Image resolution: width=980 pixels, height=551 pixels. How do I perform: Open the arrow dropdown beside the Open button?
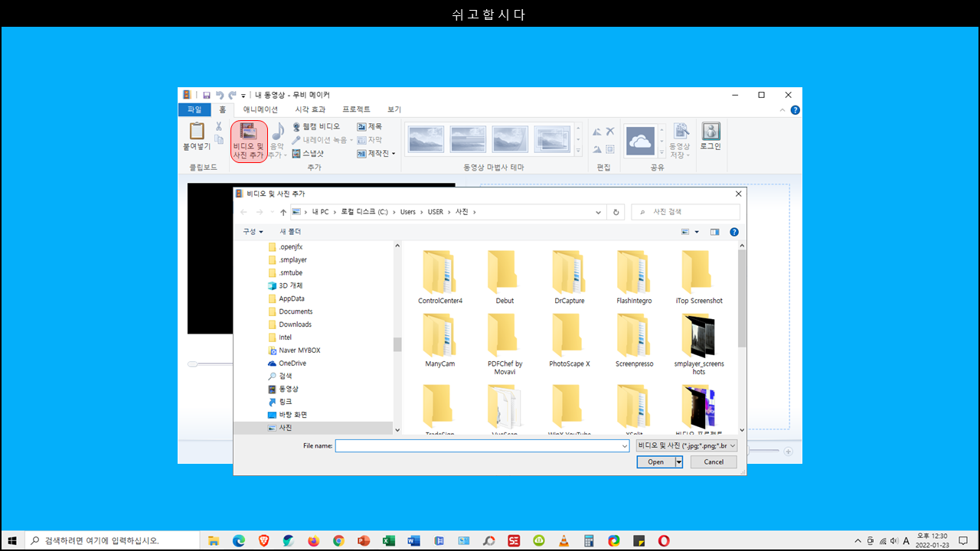coord(678,462)
